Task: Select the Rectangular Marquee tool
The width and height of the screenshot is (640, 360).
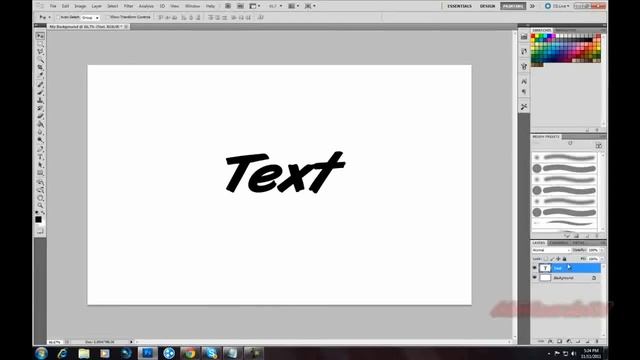Action: (40, 44)
